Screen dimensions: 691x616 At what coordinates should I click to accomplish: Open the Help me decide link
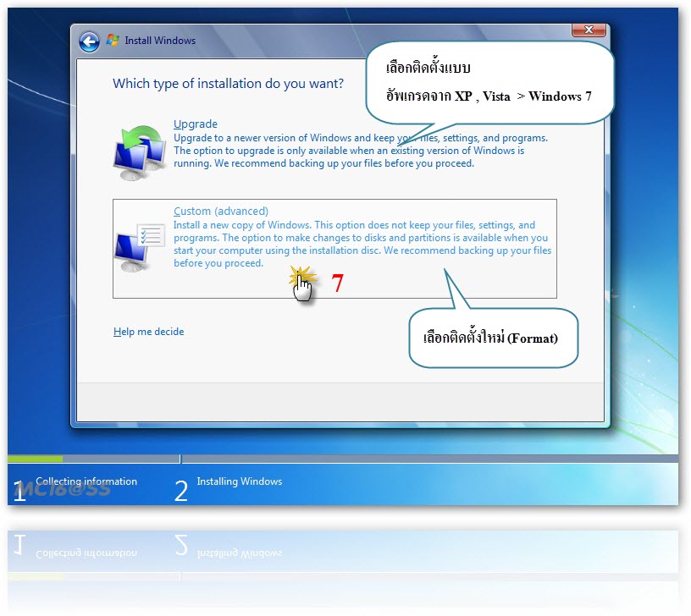pos(148,332)
